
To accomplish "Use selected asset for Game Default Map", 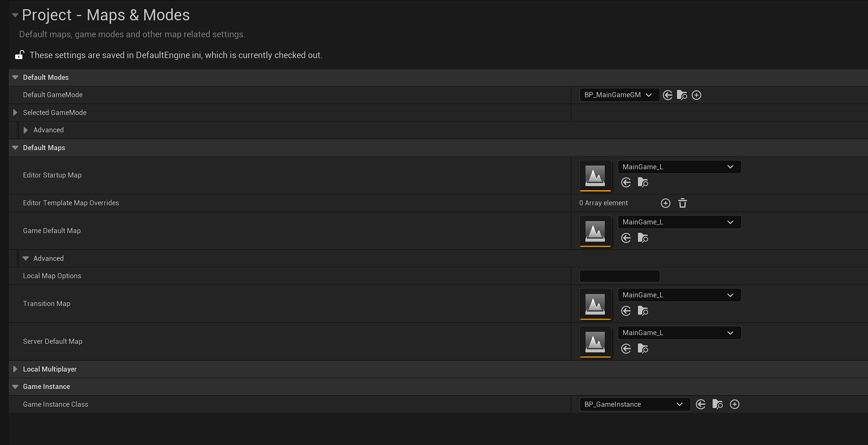I will 625,238.
